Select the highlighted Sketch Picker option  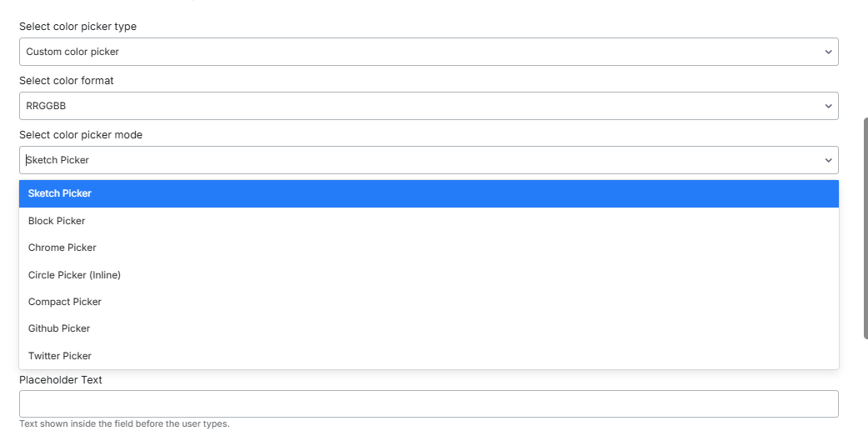(x=60, y=193)
